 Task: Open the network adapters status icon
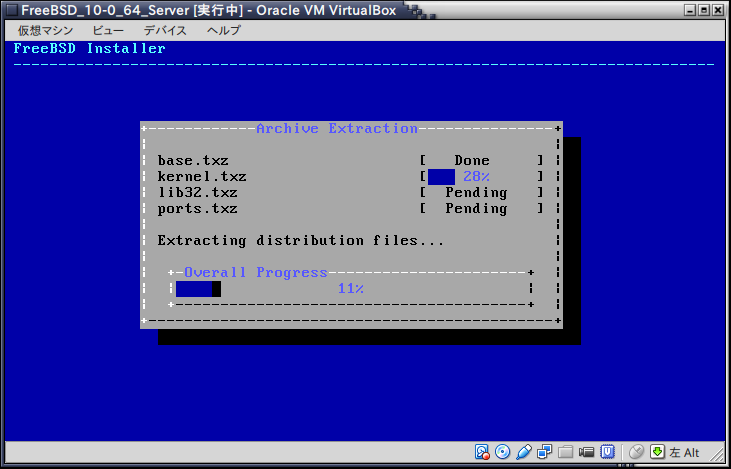[x=545, y=451]
